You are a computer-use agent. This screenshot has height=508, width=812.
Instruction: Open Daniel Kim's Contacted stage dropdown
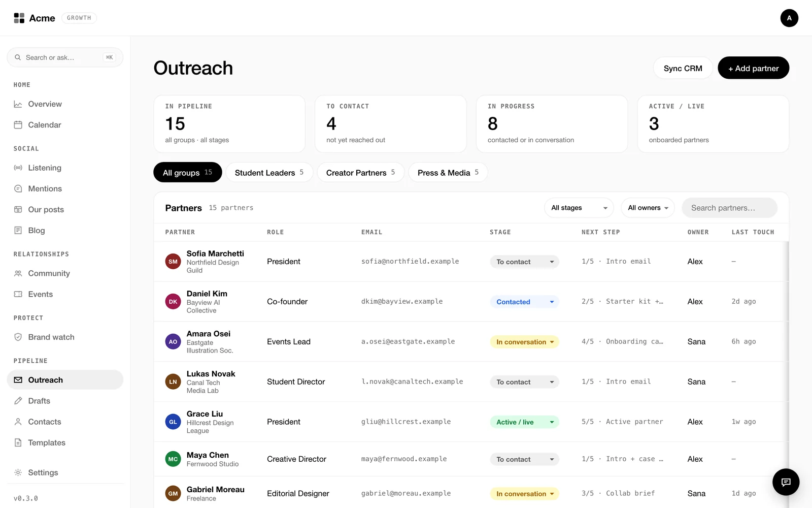524,302
